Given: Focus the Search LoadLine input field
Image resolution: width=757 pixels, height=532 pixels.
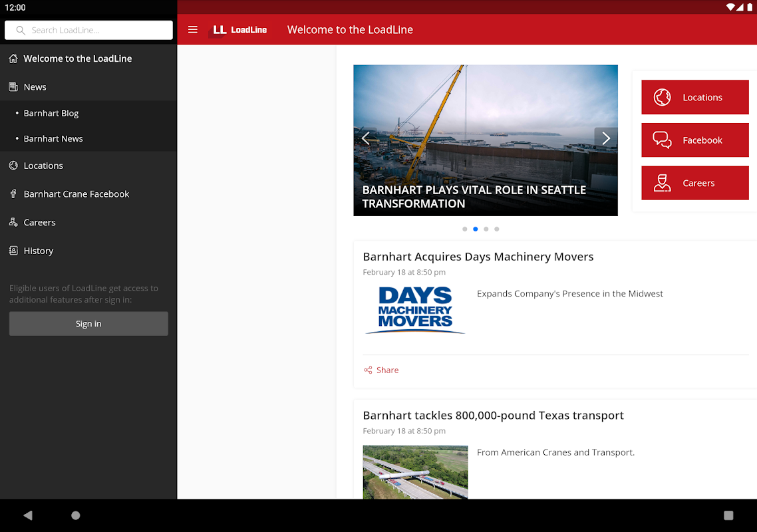Looking at the screenshot, I should click(88, 30).
